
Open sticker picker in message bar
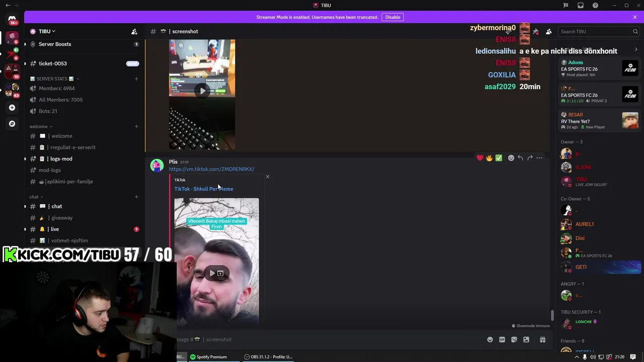coord(514,339)
